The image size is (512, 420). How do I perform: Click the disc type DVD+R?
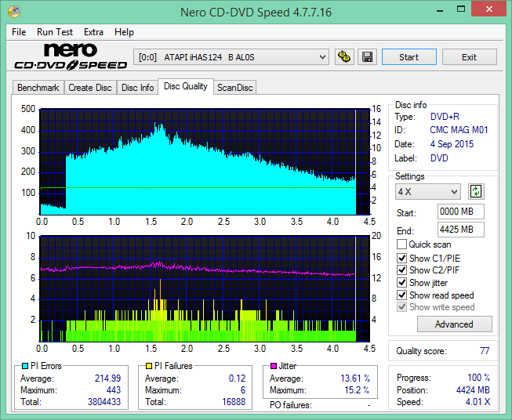pos(445,117)
